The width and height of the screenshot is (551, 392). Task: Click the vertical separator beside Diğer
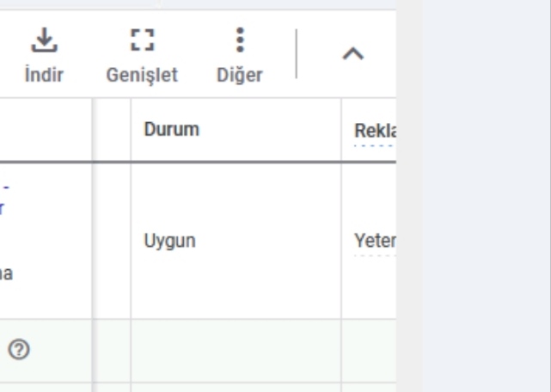297,54
